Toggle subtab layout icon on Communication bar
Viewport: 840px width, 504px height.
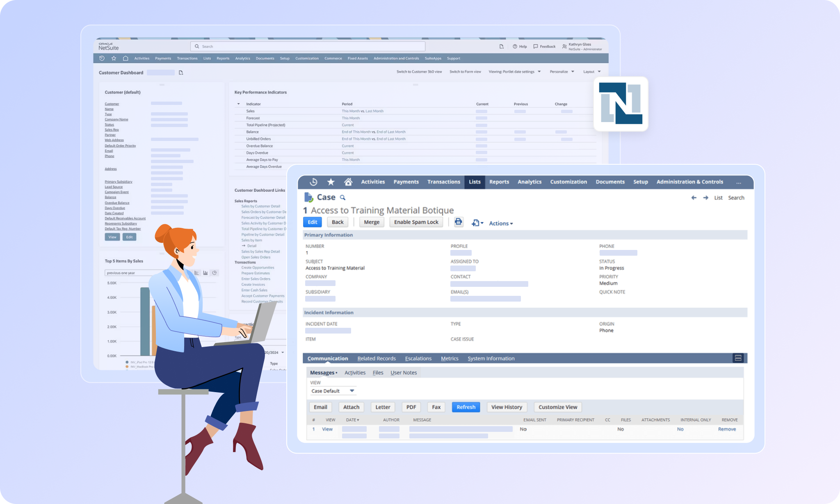[x=738, y=358]
